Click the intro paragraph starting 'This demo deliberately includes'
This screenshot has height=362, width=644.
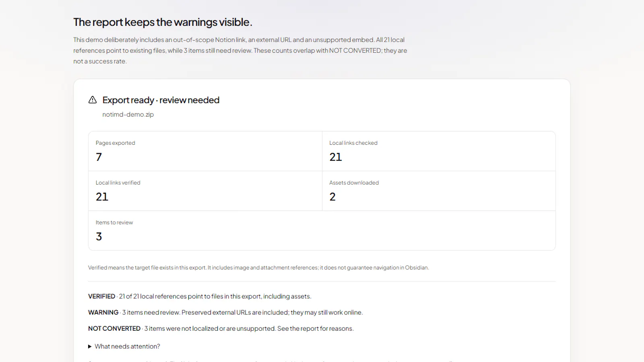click(x=240, y=51)
